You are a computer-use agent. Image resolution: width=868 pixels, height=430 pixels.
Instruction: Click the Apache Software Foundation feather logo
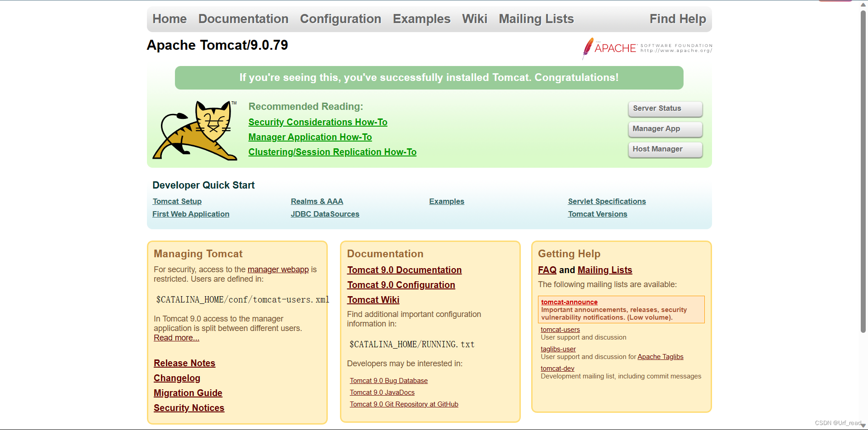pos(647,48)
